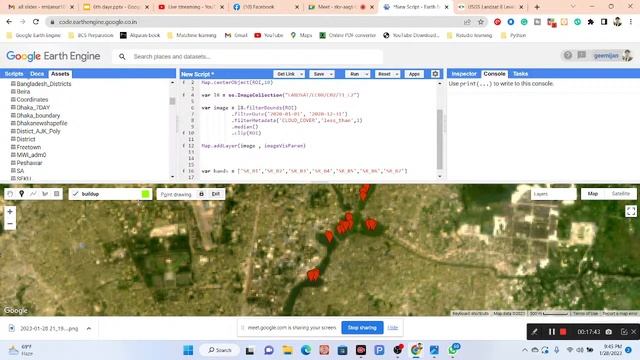Open the Save dropdown arrow
The image size is (640, 360).
point(331,74)
